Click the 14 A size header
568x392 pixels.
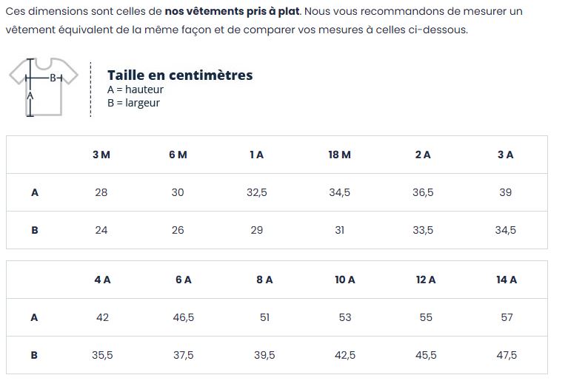coord(507,280)
